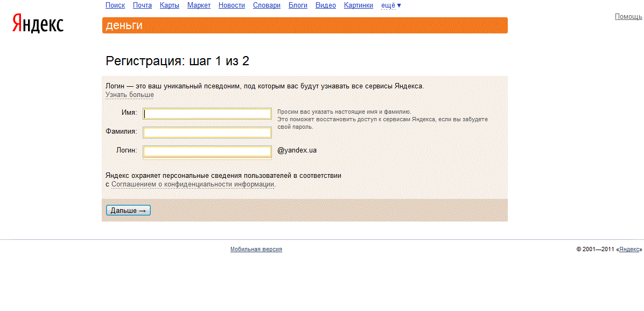Viewport: 644px width, 311px height.
Task: Focus the Имя input field
Action: tap(207, 114)
